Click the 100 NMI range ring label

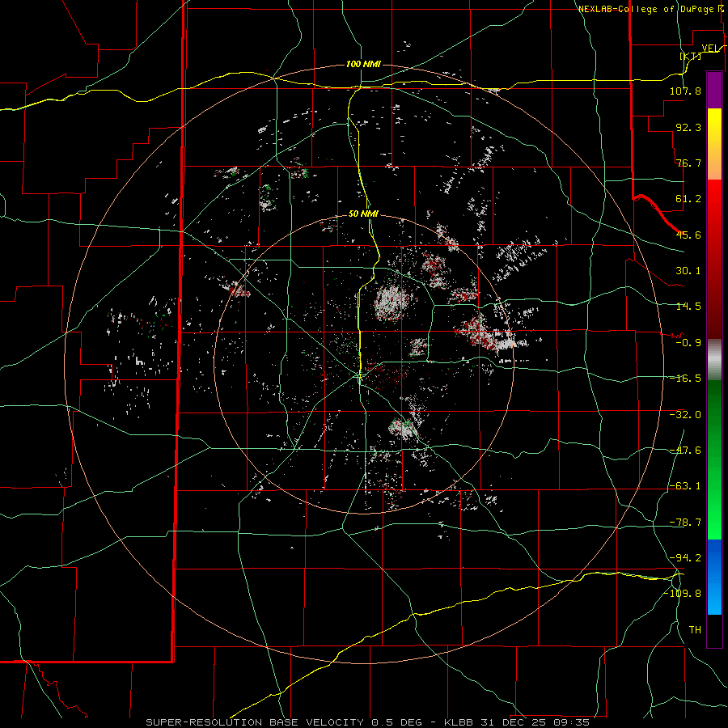[x=363, y=64]
